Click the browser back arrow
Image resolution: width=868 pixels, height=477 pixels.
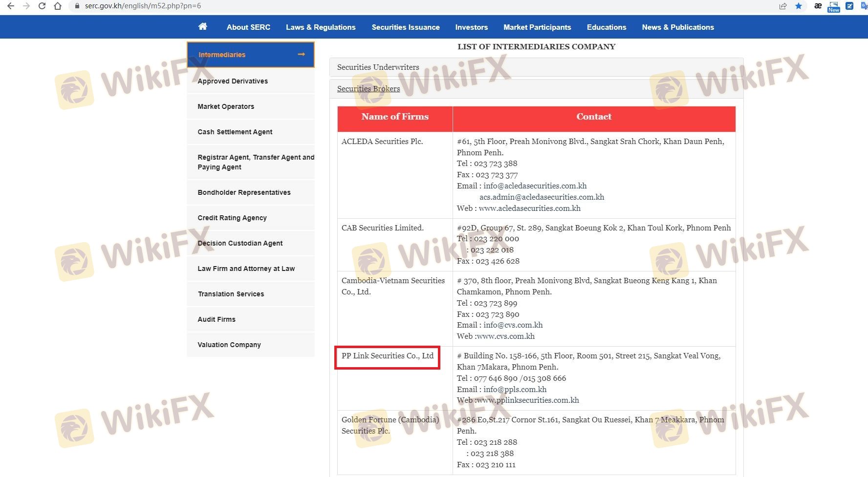point(10,6)
